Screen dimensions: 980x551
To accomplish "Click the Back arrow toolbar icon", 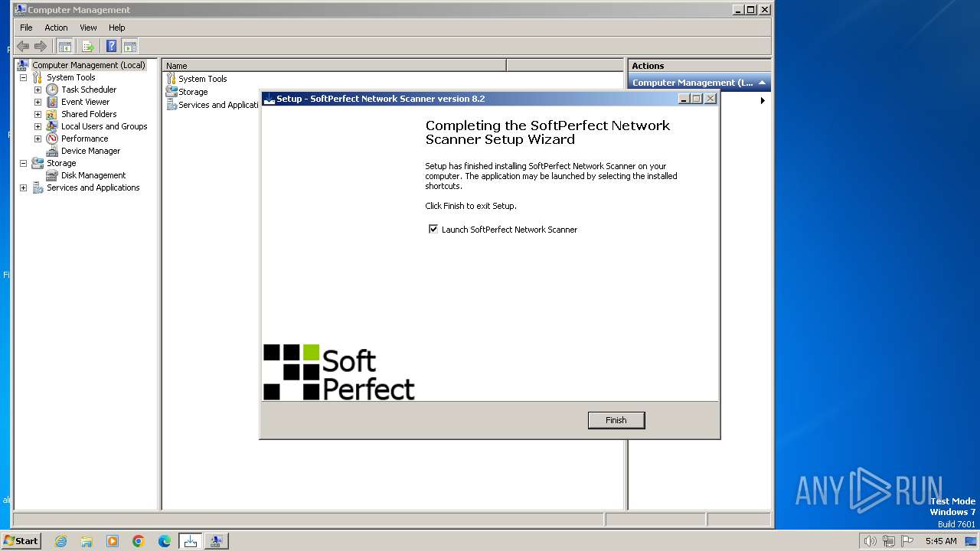I will pyautogui.click(x=23, y=46).
